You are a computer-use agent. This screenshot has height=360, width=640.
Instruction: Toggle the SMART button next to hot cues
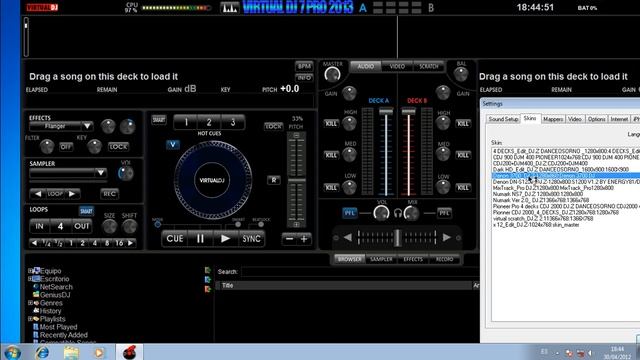159,120
